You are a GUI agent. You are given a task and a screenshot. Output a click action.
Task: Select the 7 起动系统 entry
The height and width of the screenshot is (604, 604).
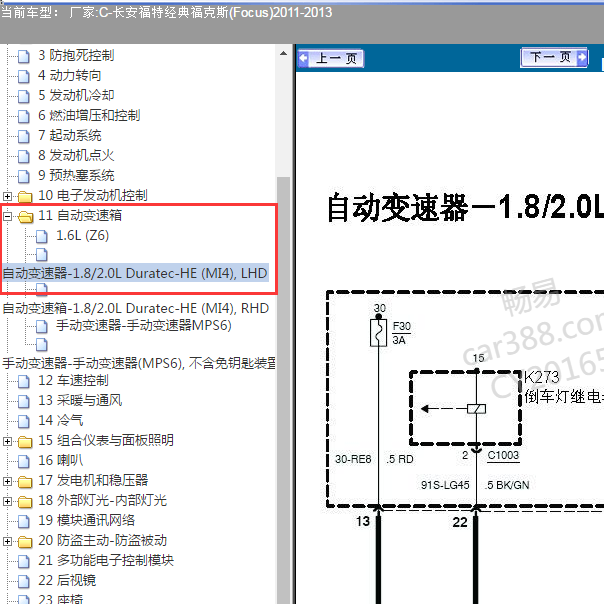(70, 136)
